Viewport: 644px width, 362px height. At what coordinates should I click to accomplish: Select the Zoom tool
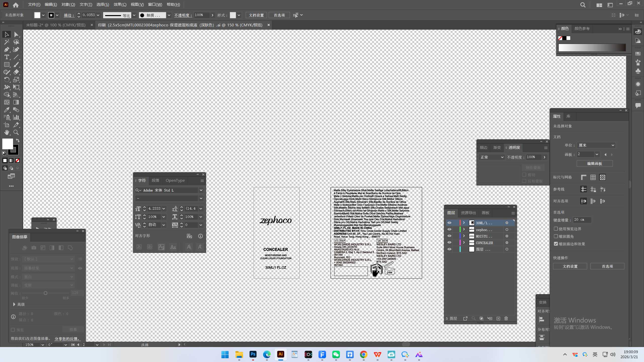(x=16, y=132)
